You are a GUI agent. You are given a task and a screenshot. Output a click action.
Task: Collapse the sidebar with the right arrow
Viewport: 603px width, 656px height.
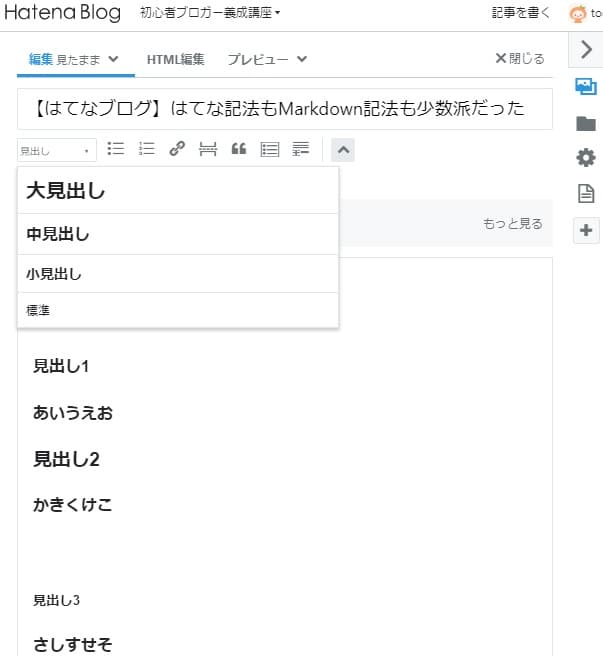click(x=586, y=49)
